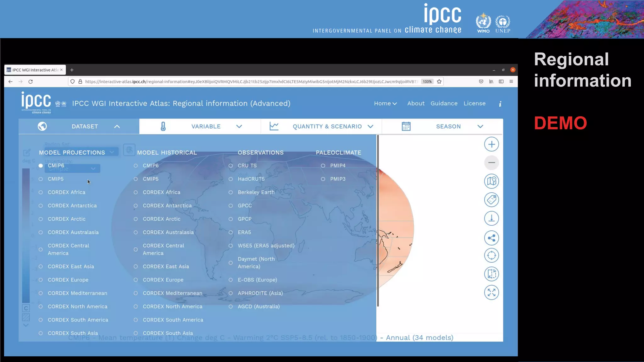Expand the QUANTITY & SCENARIO dropdown
This screenshot has width=644, height=362.
(x=321, y=126)
